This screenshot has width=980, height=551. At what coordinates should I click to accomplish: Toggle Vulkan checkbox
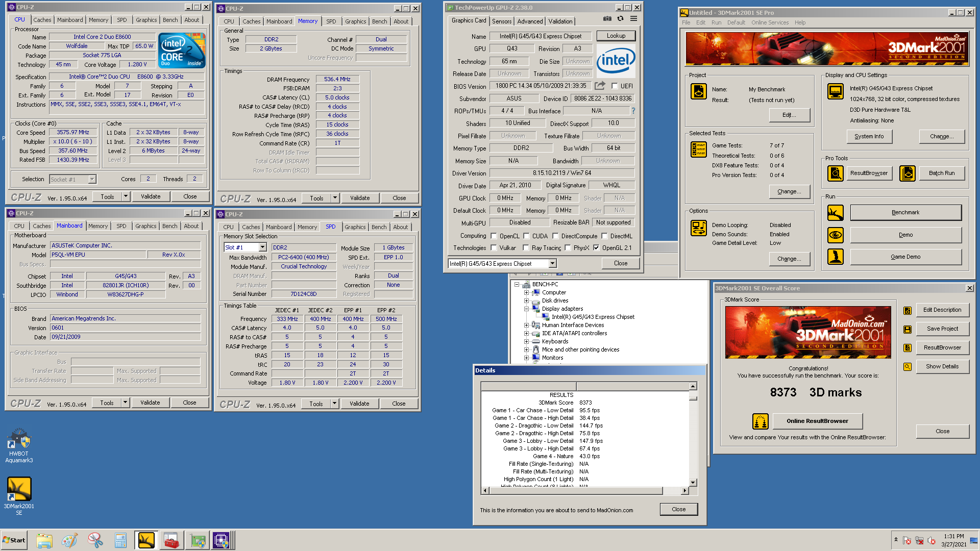click(494, 248)
